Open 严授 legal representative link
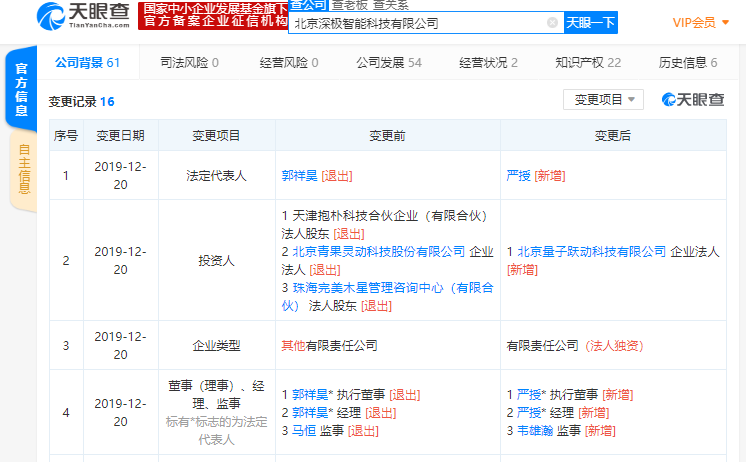The width and height of the screenshot is (746, 462). point(518,175)
